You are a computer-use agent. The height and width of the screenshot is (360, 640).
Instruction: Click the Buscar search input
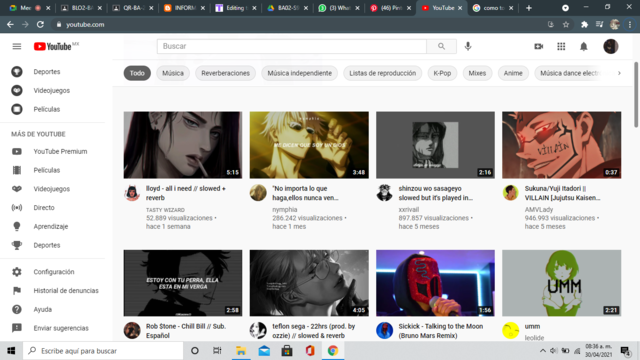click(x=292, y=47)
